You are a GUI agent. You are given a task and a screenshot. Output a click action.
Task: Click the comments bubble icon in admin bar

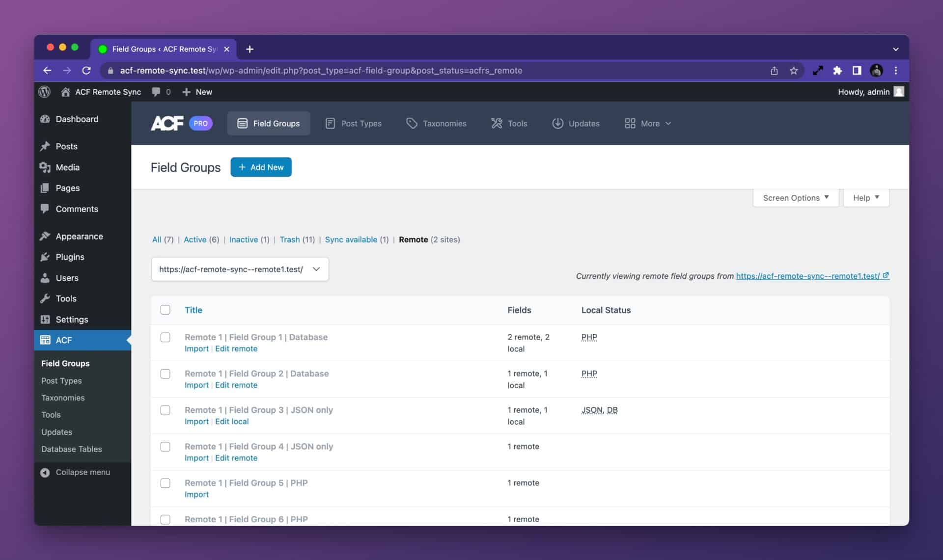pos(156,92)
